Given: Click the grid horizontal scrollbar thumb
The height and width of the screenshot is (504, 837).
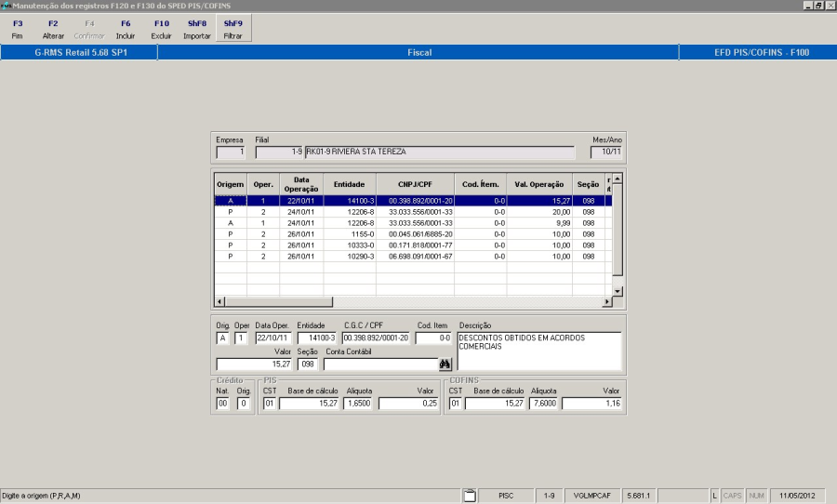Looking at the screenshot, I should tap(279, 301).
